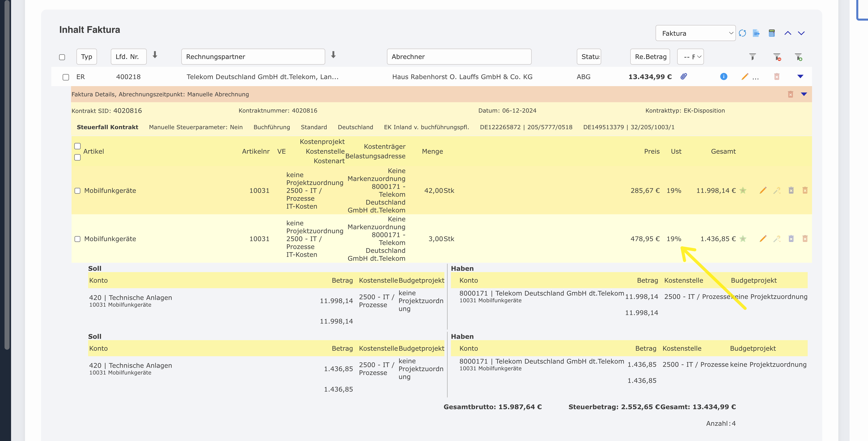Click the document export icon

pos(756,33)
